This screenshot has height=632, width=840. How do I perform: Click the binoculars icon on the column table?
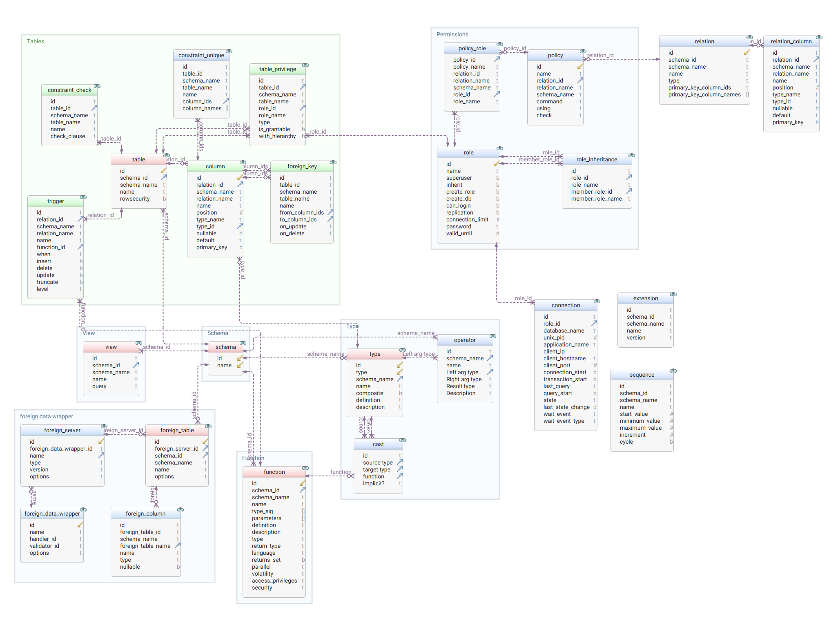(x=243, y=163)
